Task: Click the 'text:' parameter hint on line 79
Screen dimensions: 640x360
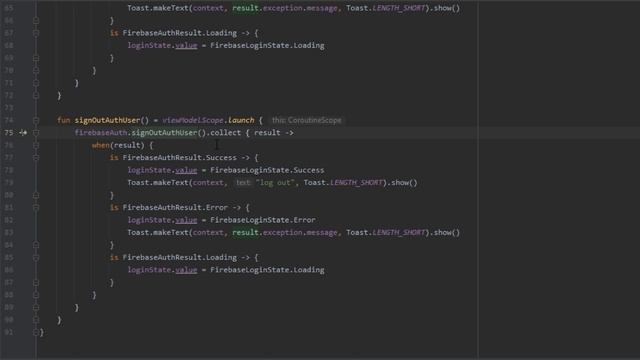Action: coord(243,182)
